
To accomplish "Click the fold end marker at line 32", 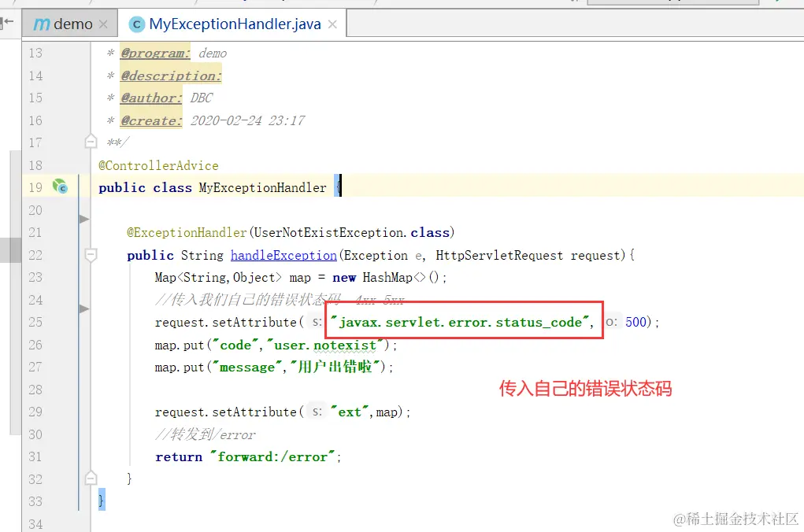I will tap(91, 478).
